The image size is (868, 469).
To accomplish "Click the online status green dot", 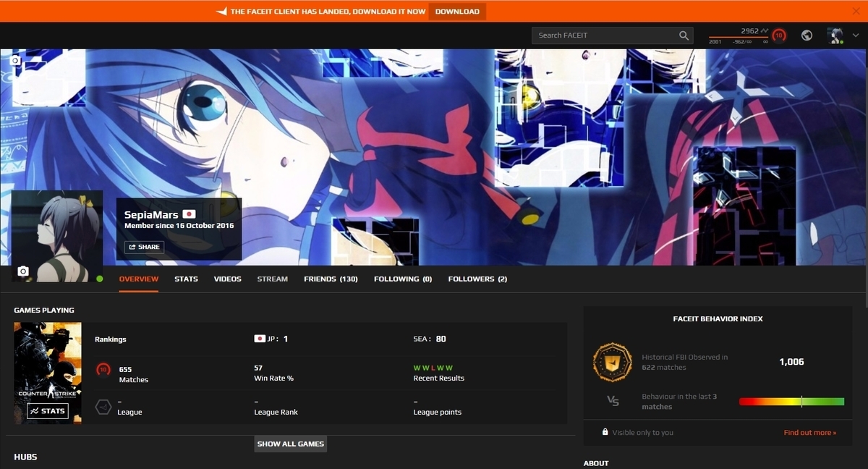I will tap(100, 279).
